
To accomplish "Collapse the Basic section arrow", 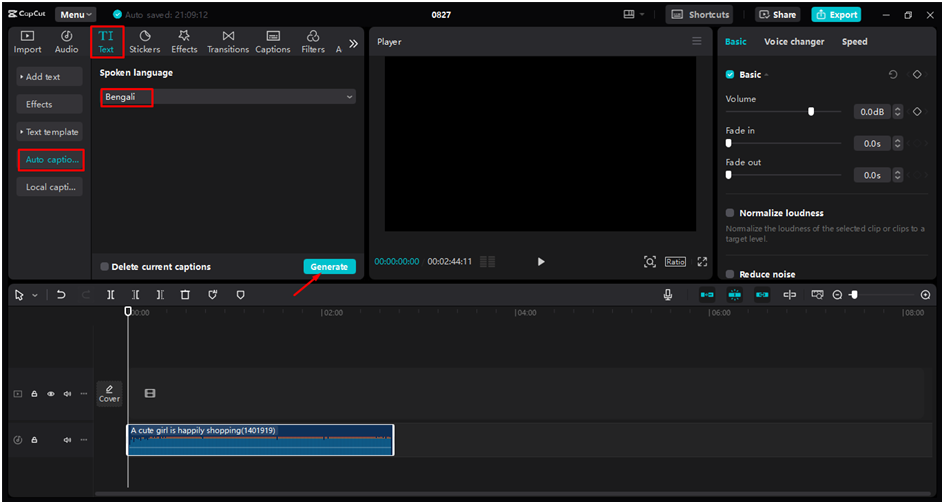I will click(x=766, y=75).
